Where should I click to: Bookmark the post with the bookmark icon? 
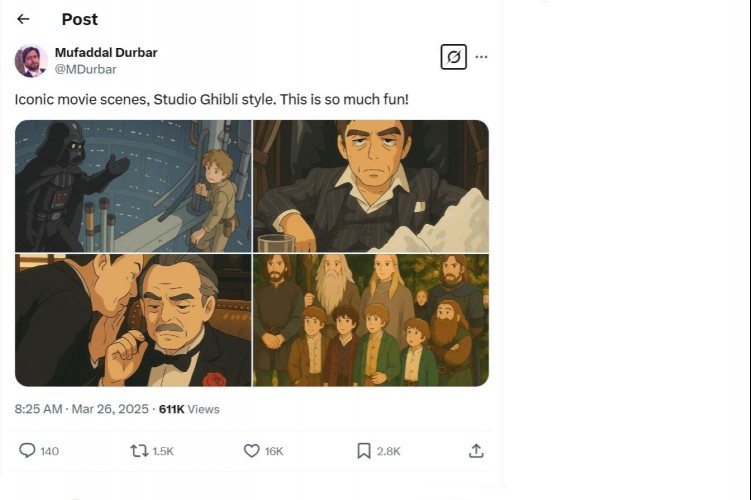pyautogui.click(x=364, y=451)
